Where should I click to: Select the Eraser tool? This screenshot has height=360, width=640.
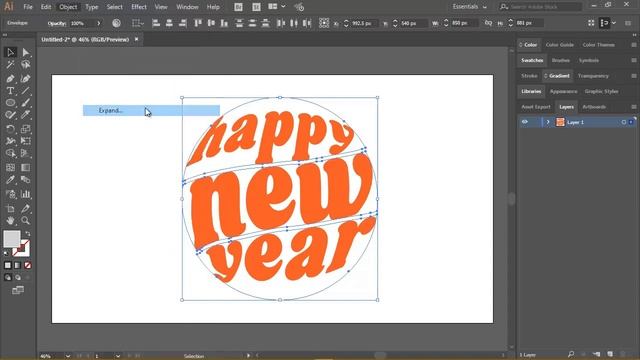click(26, 115)
